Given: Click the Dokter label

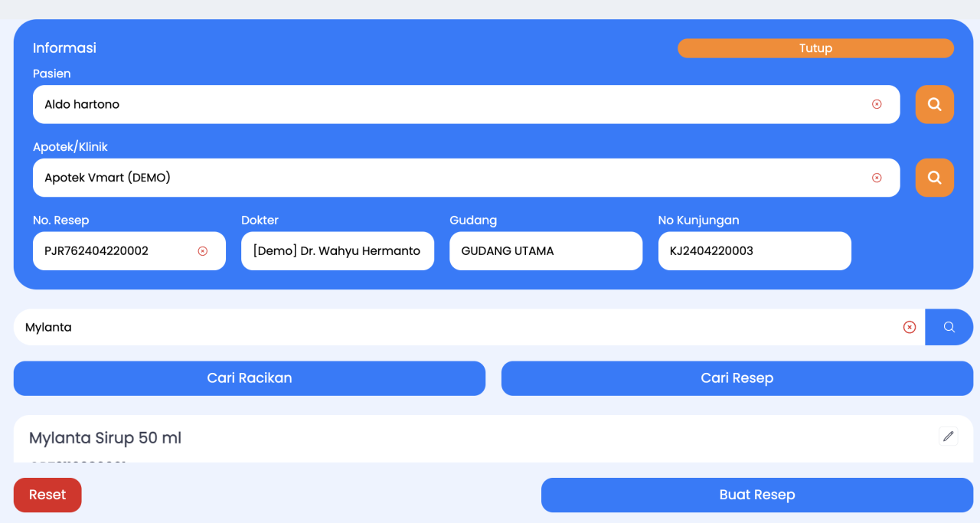Looking at the screenshot, I should (x=260, y=221).
